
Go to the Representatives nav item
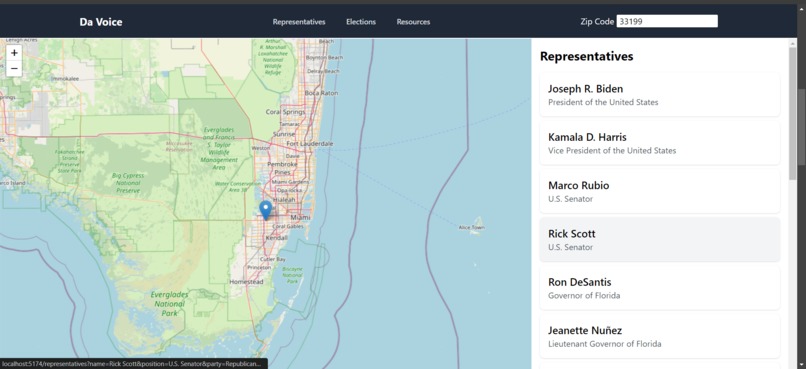[299, 22]
